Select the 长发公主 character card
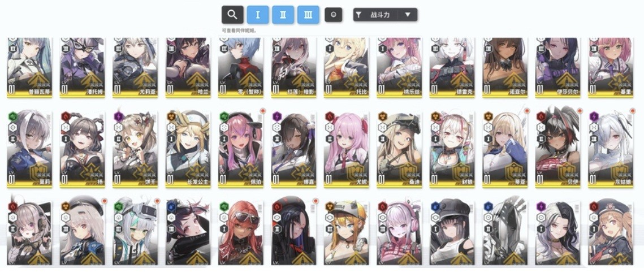Screen dimensions: 644x277 (x=188, y=149)
